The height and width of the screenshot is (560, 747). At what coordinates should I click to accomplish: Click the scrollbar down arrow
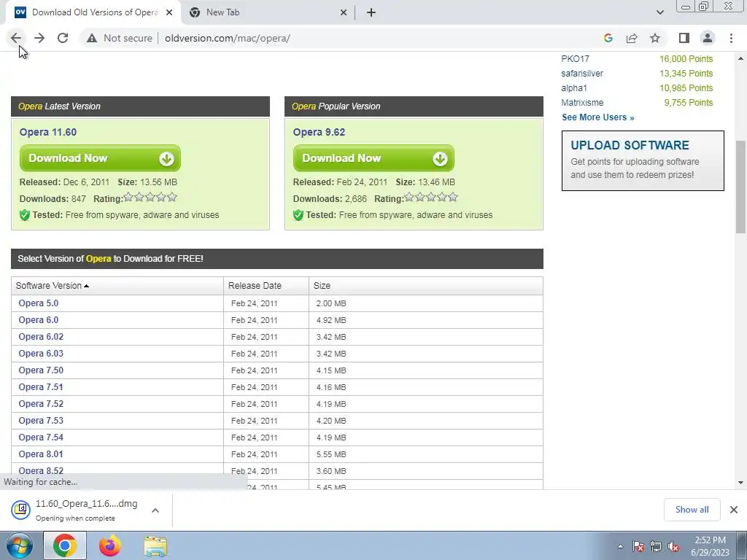coord(741,483)
